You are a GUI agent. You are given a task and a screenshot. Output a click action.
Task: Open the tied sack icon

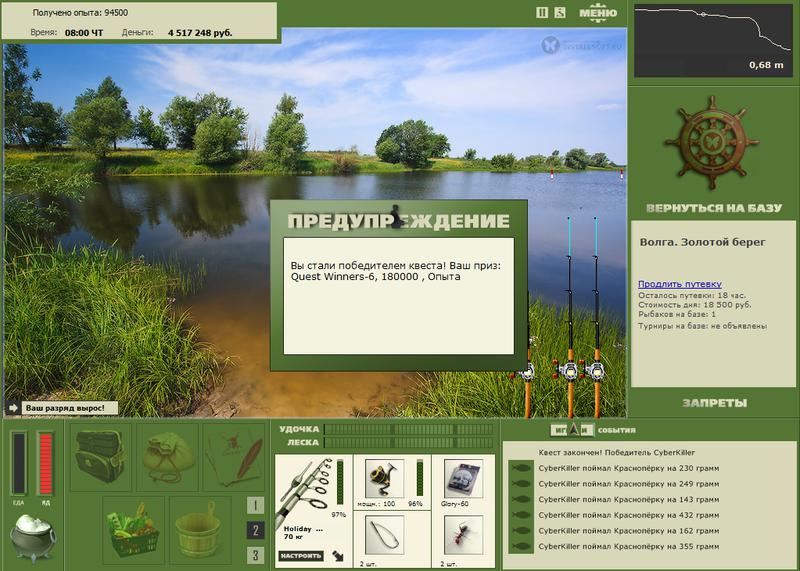pos(167,457)
